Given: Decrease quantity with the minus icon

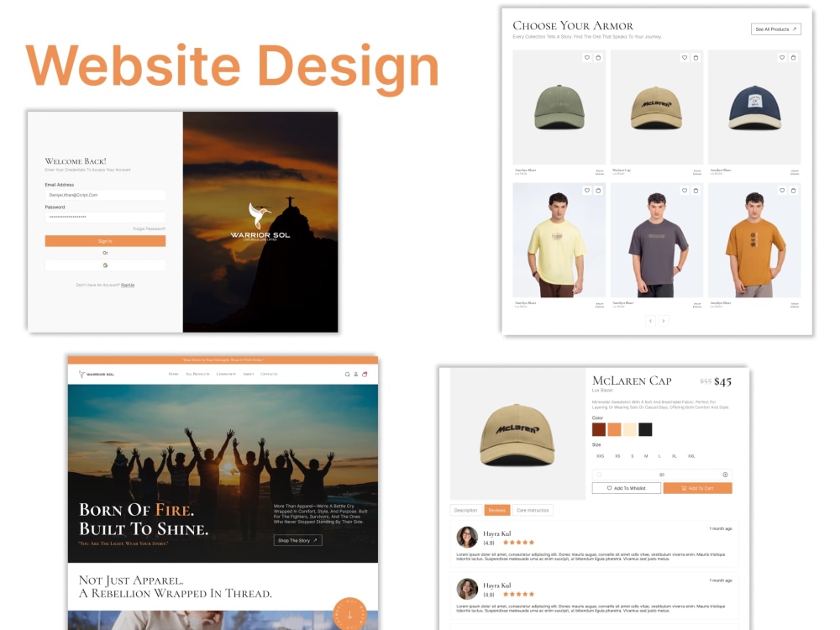Looking at the screenshot, I should [x=599, y=475].
